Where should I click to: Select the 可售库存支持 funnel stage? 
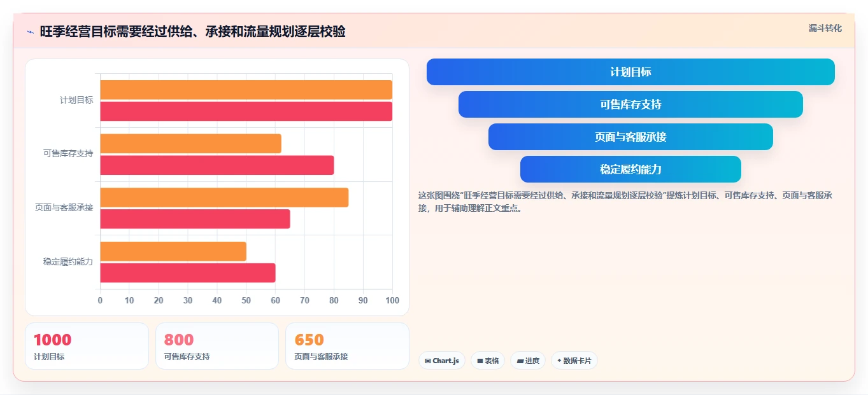(630, 104)
